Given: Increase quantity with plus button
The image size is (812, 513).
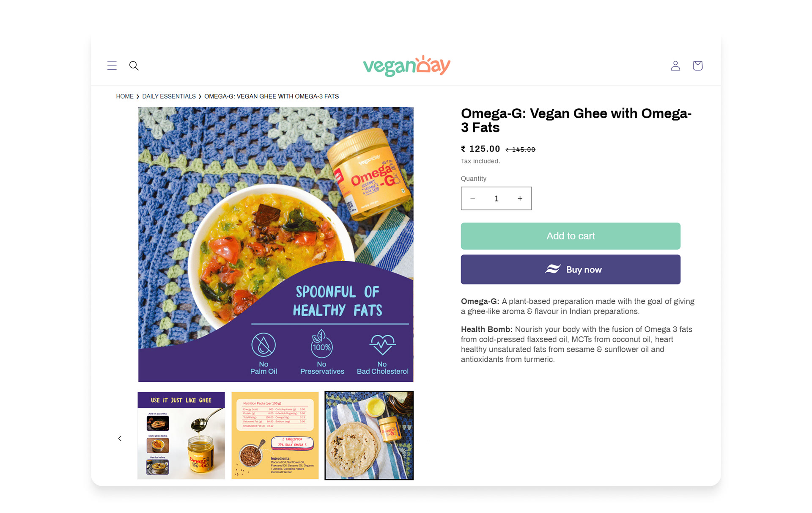Looking at the screenshot, I should tap(520, 199).
